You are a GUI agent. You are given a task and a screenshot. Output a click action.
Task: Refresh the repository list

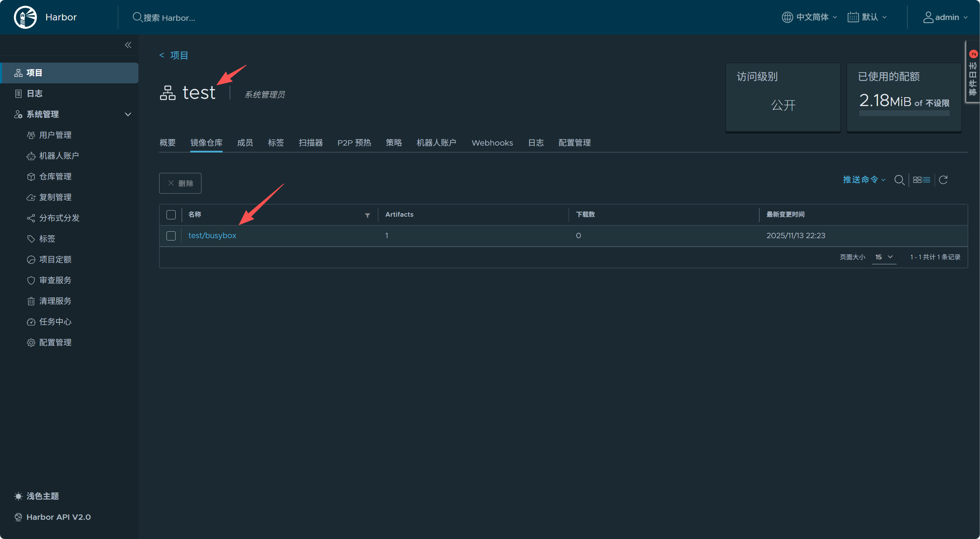click(x=943, y=180)
